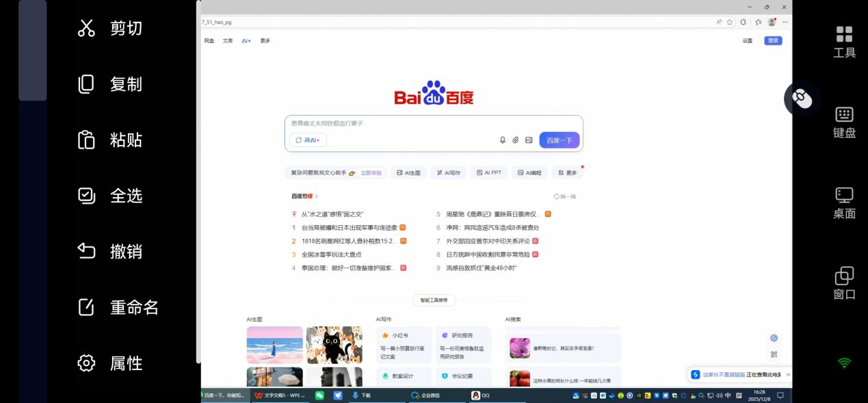Open the AI编程 coding tool

529,172
